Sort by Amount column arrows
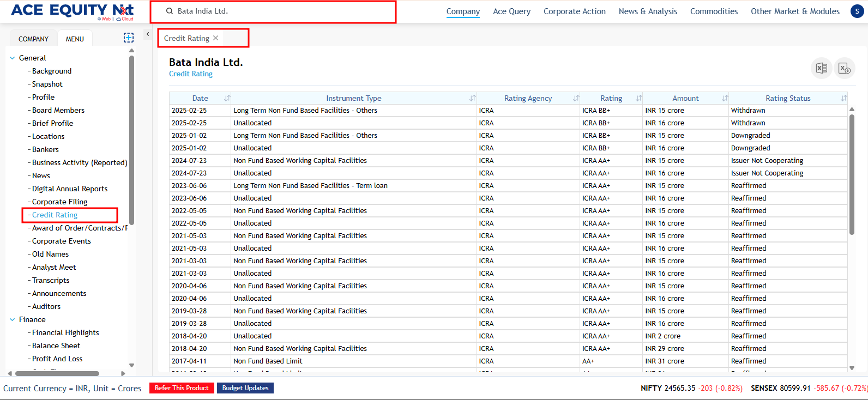Image resolution: width=868 pixels, height=400 pixels. point(725,99)
